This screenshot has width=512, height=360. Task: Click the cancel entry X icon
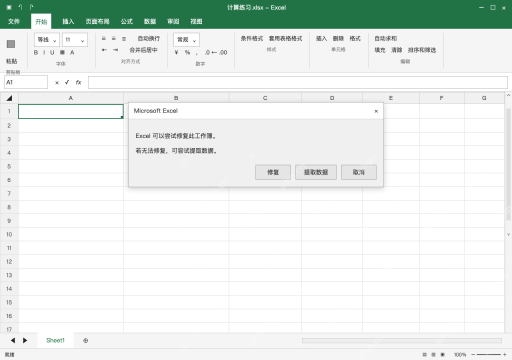57,82
